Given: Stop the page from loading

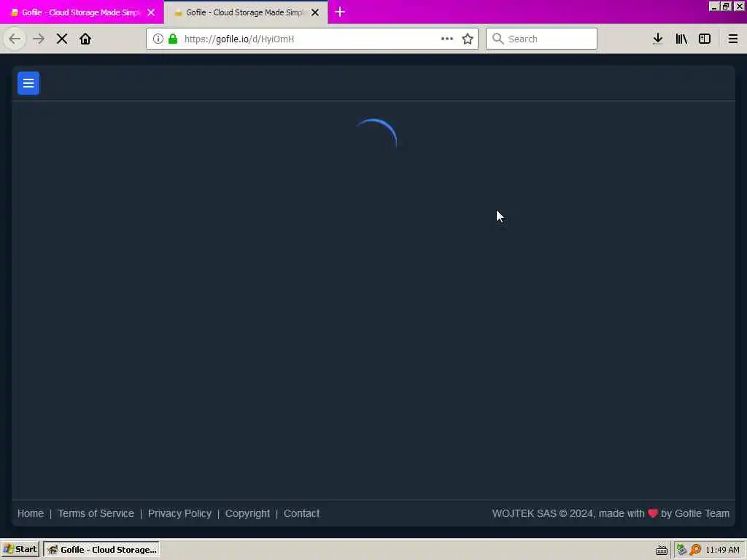Looking at the screenshot, I should coord(62,39).
